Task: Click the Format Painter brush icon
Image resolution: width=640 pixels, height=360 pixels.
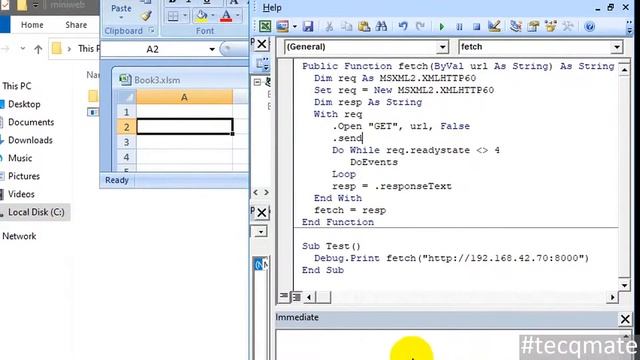Action: [x=146, y=16]
